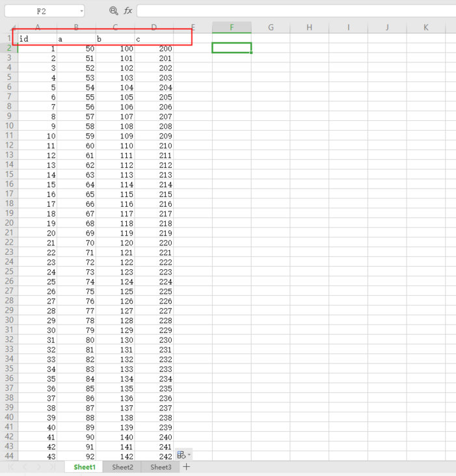Click cell with value 64
The width and height of the screenshot is (456, 476).
76,185
